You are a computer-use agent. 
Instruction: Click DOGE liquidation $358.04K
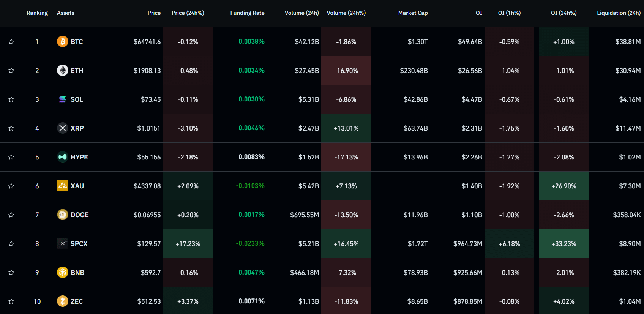(627, 215)
